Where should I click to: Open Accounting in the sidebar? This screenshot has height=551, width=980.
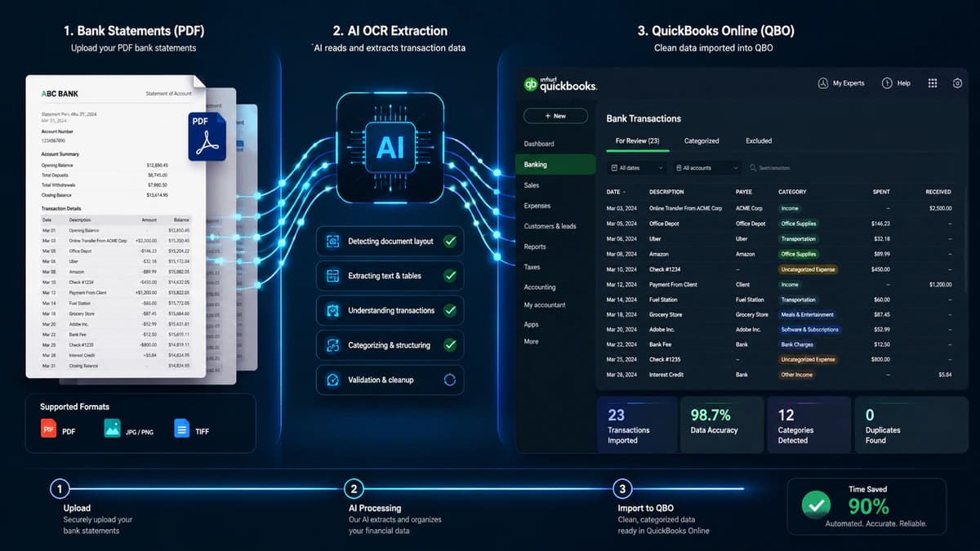540,287
